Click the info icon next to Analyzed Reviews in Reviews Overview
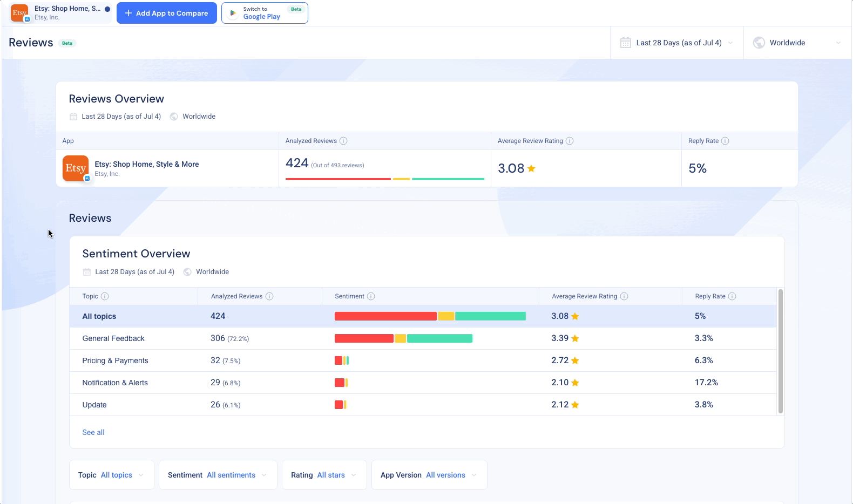The width and height of the screenshot is (853, 504). [343, 141]
